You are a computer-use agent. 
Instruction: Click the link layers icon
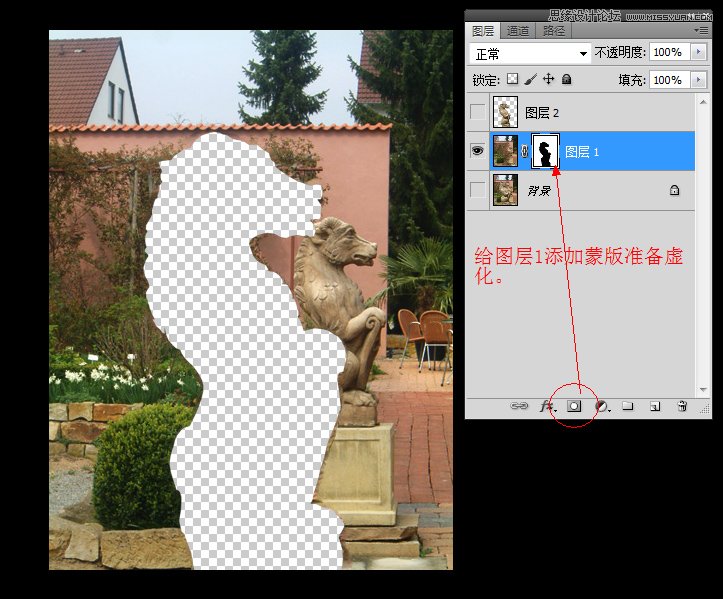pyautogui.click(x=519, y=406)
